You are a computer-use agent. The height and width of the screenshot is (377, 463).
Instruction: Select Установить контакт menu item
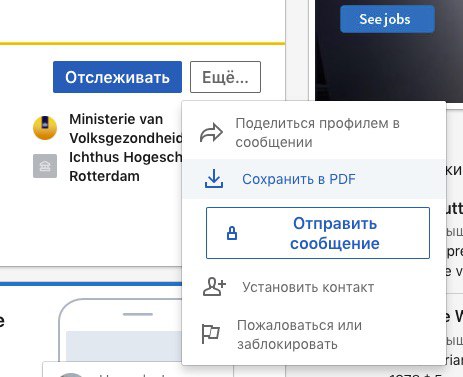click(314, 287)
